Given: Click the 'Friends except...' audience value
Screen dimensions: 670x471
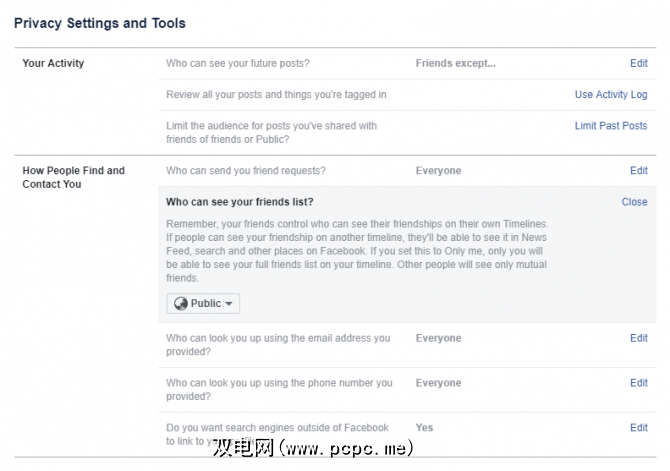Looking at the screenshot, I should click(x=455, y=63).
